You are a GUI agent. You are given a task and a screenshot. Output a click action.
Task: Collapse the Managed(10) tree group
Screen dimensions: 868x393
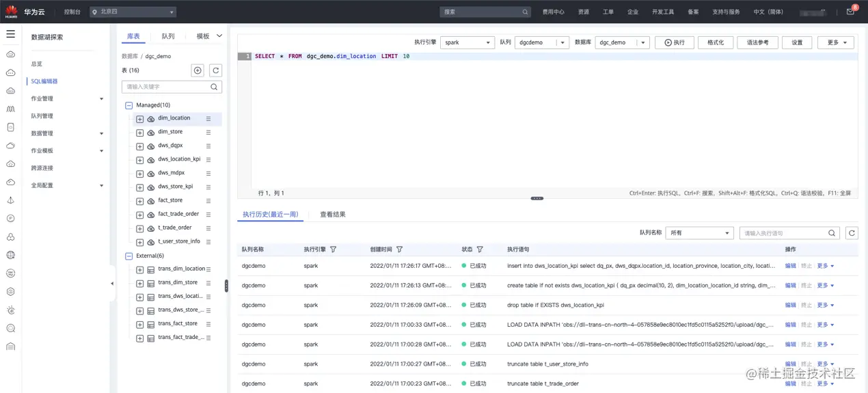coord(128,106)
